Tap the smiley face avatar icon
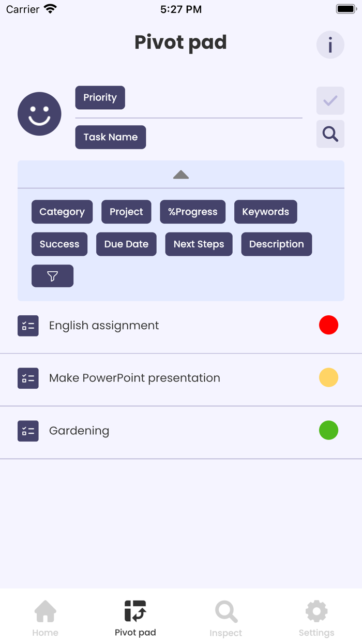The width and height of the screenshot is (362, 644). (x=39, y=114)
